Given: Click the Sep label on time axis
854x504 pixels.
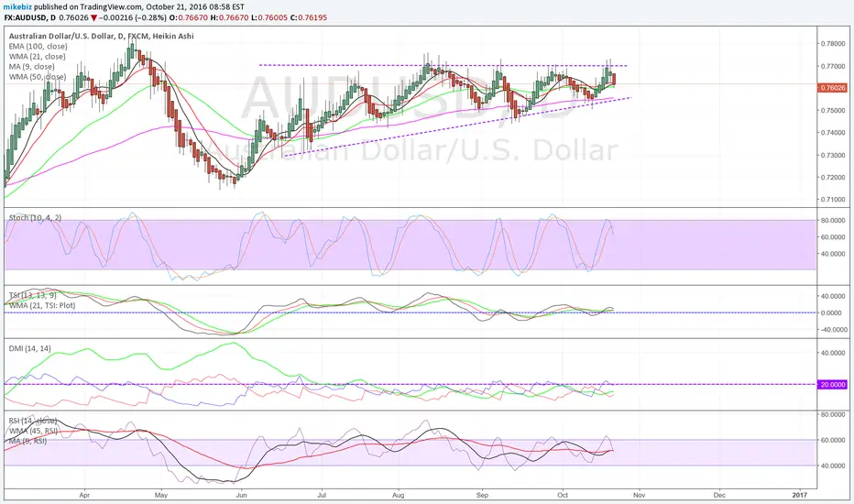Looking at the screenshot, I should click(x=482, y=495).
